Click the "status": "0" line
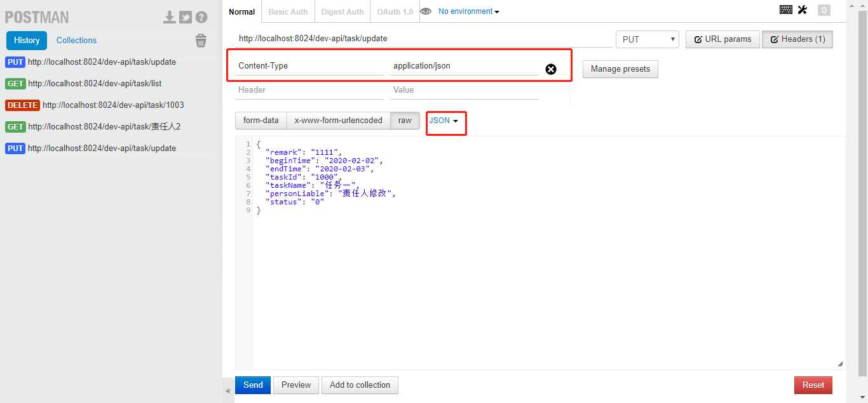 point(295,202)
